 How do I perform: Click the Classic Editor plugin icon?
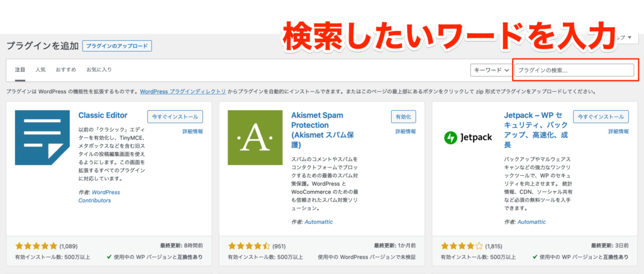pyautogui.click(x=42, y=137)
